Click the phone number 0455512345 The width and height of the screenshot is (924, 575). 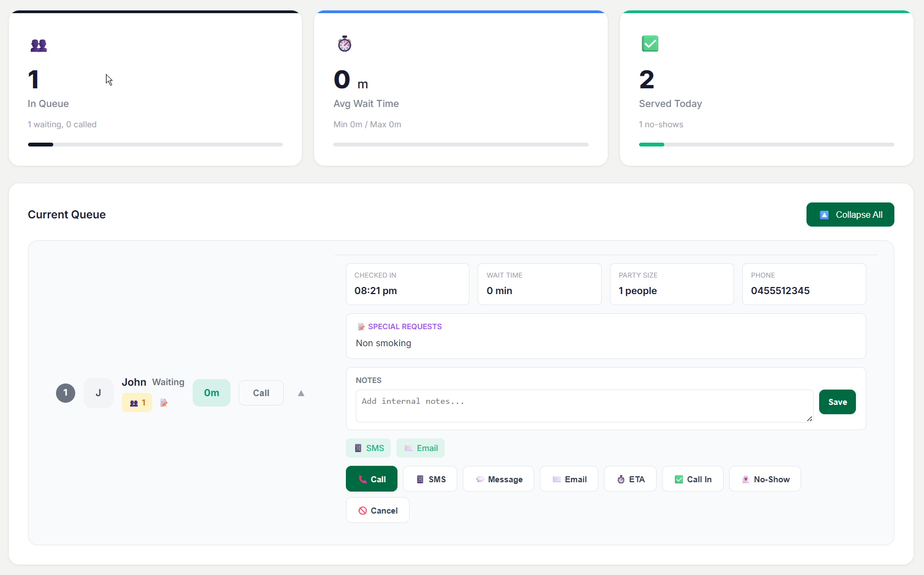pyautogui.click(x=780, y=291)
